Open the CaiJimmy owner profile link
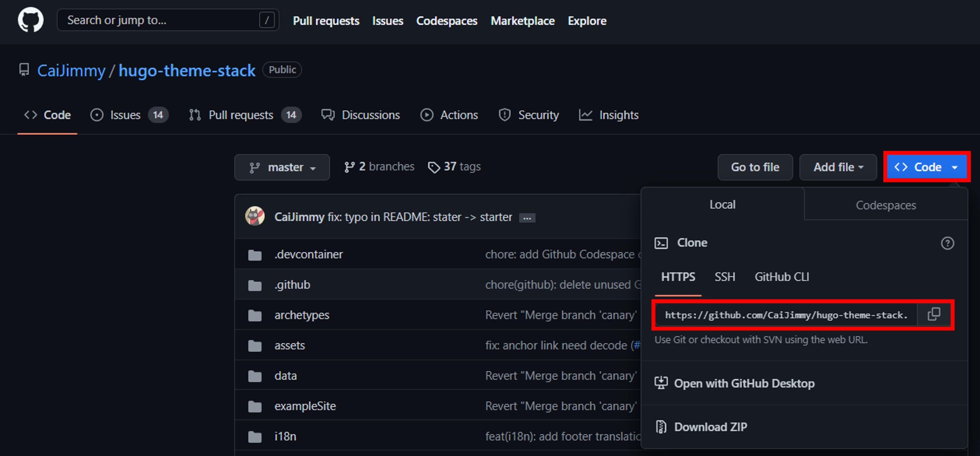Screen dimensions: 980x456 (71, 71)
